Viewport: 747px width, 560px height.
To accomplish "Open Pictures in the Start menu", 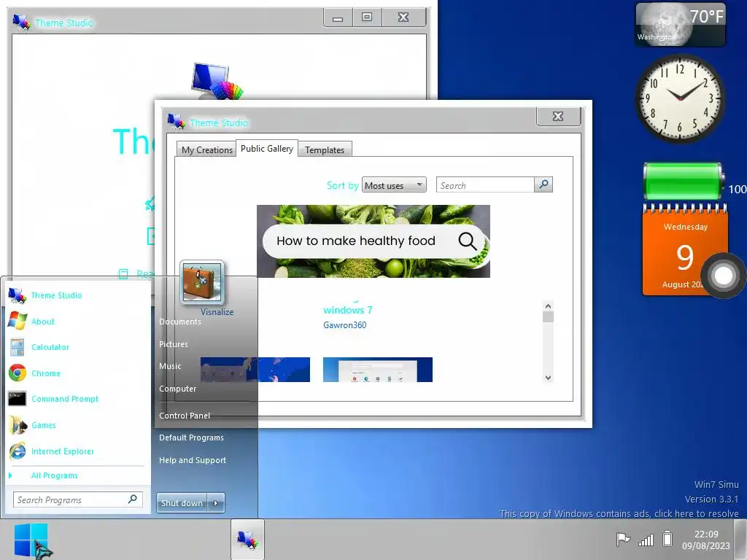I will tap(174, 344).
